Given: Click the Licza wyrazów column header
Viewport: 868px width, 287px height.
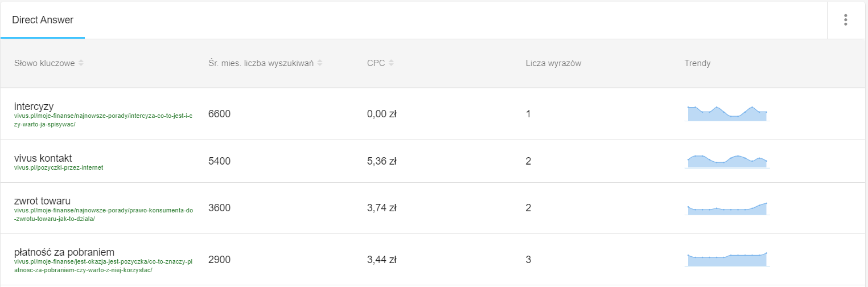Looking at the screenshot, I should (x=553, y=63).
